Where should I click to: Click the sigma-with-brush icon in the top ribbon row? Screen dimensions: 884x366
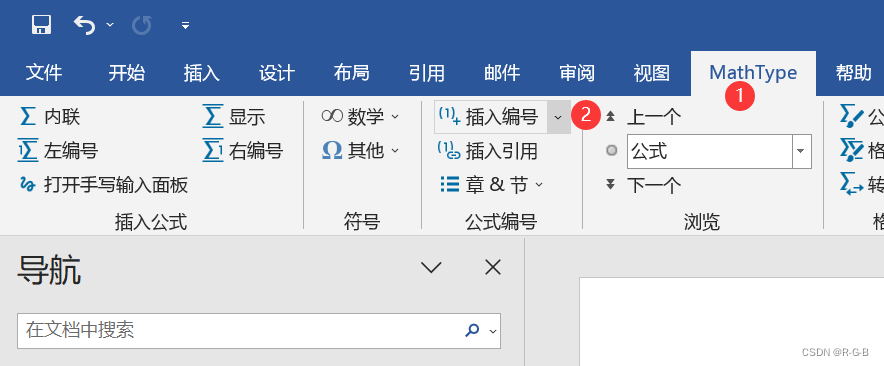point(852,115)
